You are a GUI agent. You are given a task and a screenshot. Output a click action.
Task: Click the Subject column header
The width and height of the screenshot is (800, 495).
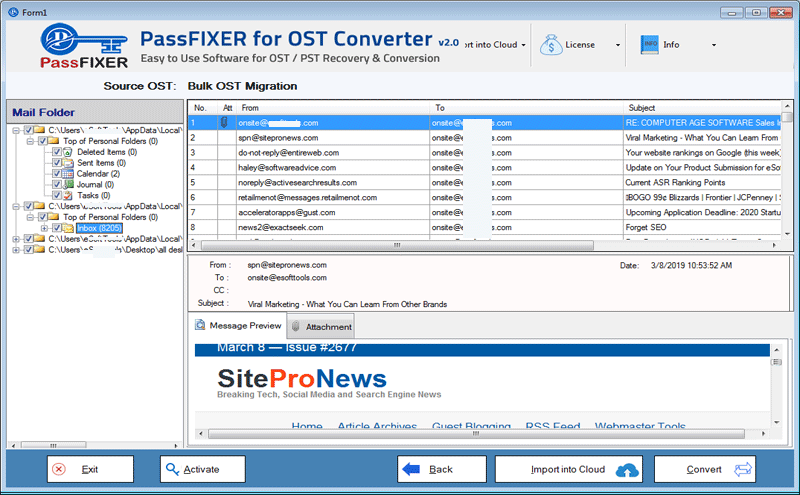[x=702, y=108]
